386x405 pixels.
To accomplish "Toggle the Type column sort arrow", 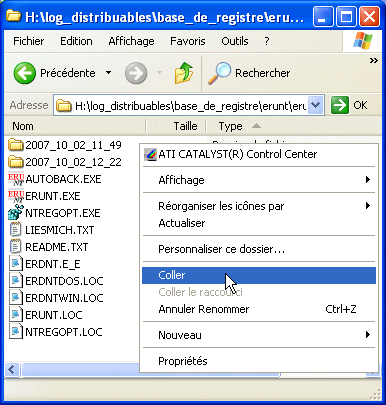I will 256,126.
